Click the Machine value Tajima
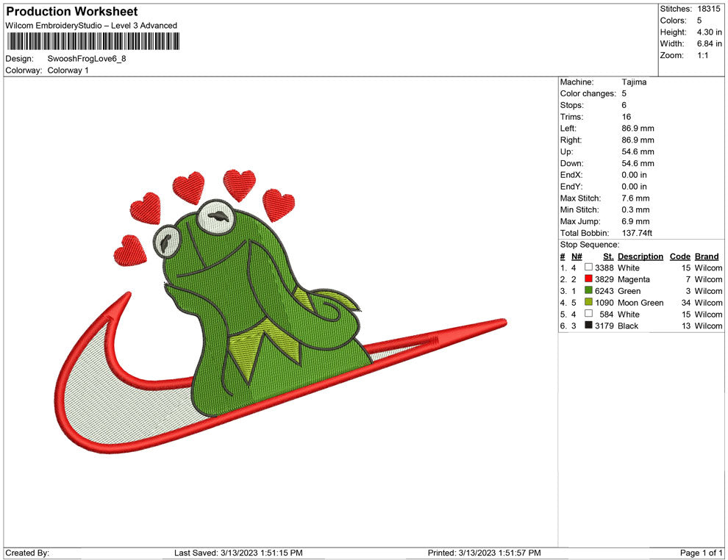 (x=634, y=82)
